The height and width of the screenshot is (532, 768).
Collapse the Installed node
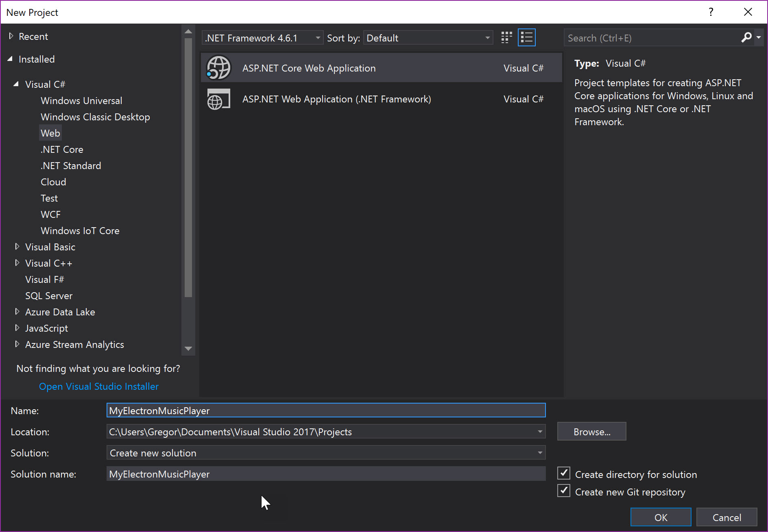pos(10,59)
